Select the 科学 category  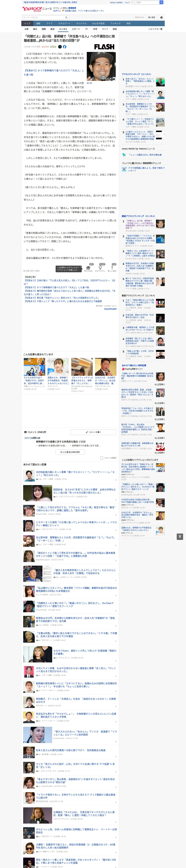(x=95, y=29)
